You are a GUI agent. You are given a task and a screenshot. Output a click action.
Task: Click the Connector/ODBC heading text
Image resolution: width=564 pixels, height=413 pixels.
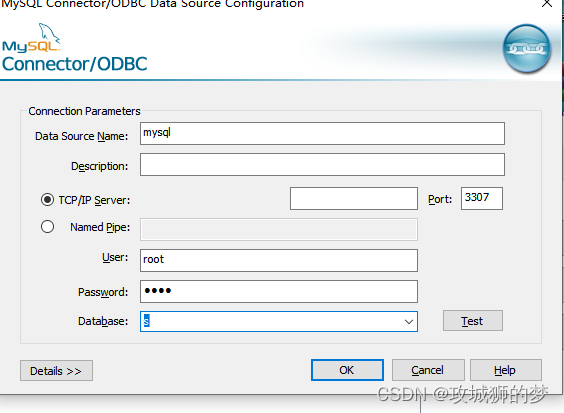[x=74, y=64]
